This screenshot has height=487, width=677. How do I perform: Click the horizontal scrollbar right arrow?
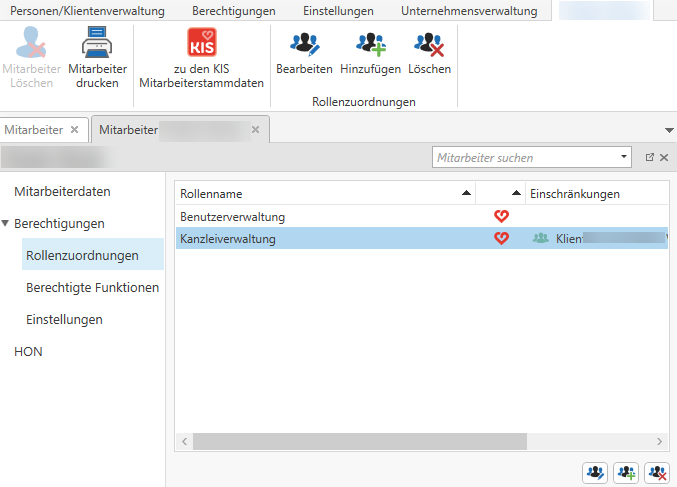(659, 441)
